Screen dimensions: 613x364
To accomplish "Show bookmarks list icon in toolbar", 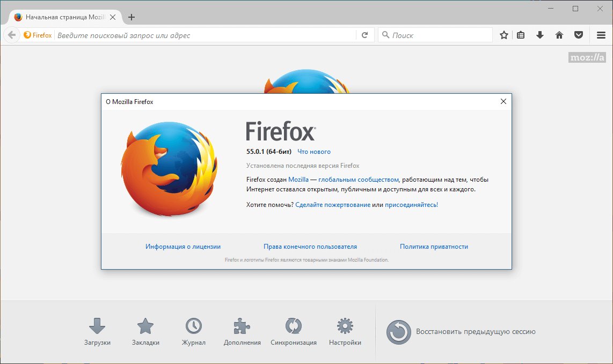I will [521, 35].
